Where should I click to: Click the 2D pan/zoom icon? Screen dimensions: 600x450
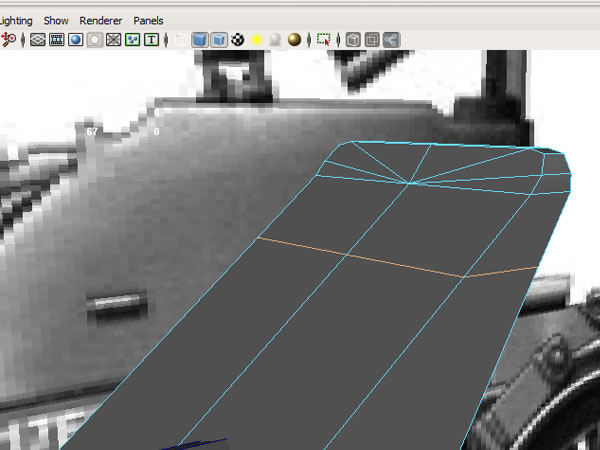[x=8, y=39]
